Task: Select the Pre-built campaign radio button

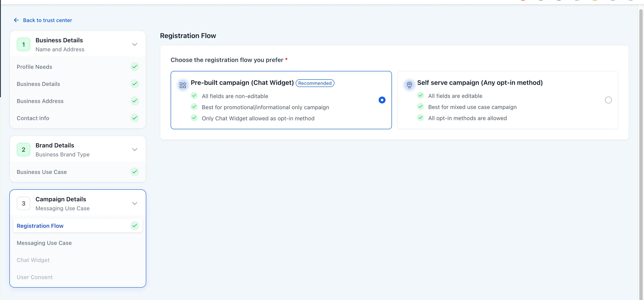Action: pos(382,100)
